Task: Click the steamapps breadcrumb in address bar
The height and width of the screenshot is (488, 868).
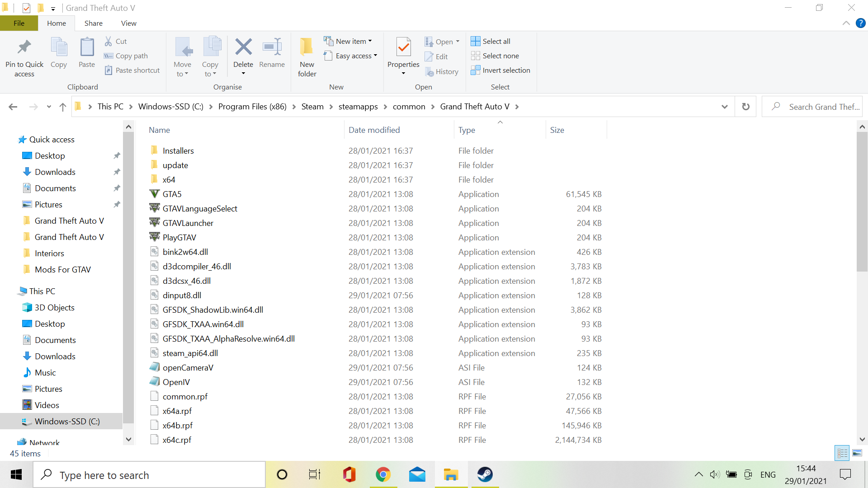Action: [x=358, y=107]
